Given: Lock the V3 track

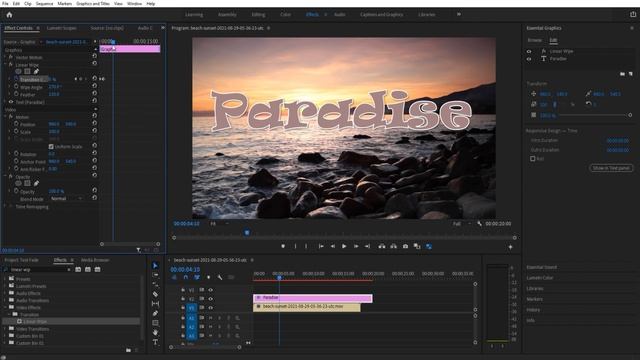Looking at the screenshot, I should tap(183, 290).
